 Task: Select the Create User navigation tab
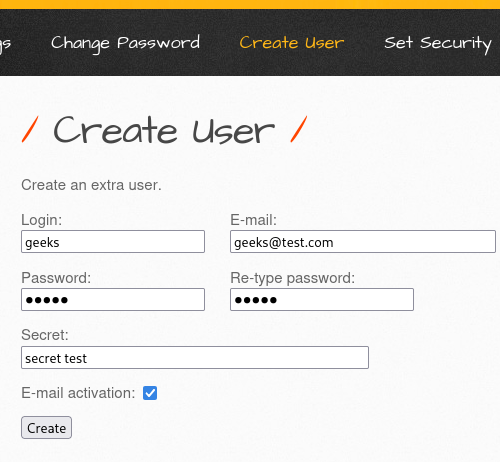(x=292, y=43)
